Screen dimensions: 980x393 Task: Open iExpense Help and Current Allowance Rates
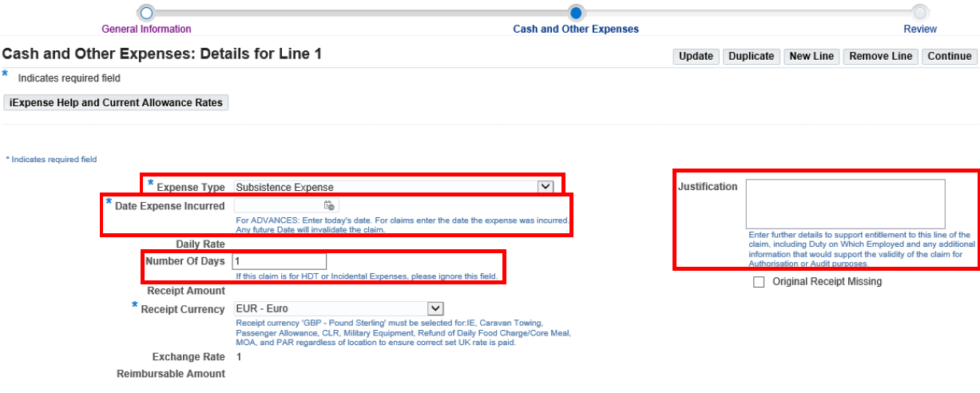pyautogui.click(x=117, y=103)
